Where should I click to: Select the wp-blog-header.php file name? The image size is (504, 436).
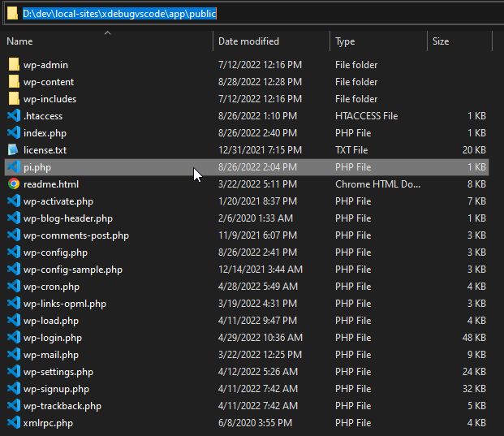coord(68,218)
